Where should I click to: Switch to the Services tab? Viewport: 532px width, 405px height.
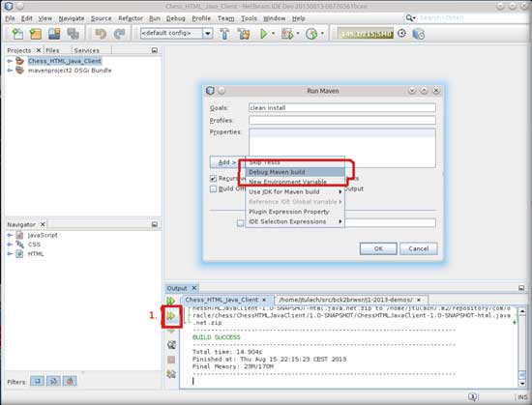86,50
